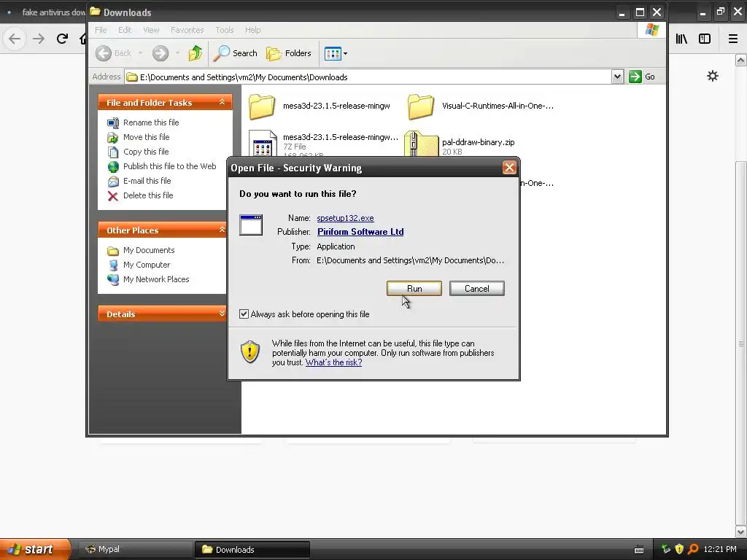The width and height of the screenshot is (747, 560).
Task: Click the security shield tray icon
Action: tap(679, 549)
